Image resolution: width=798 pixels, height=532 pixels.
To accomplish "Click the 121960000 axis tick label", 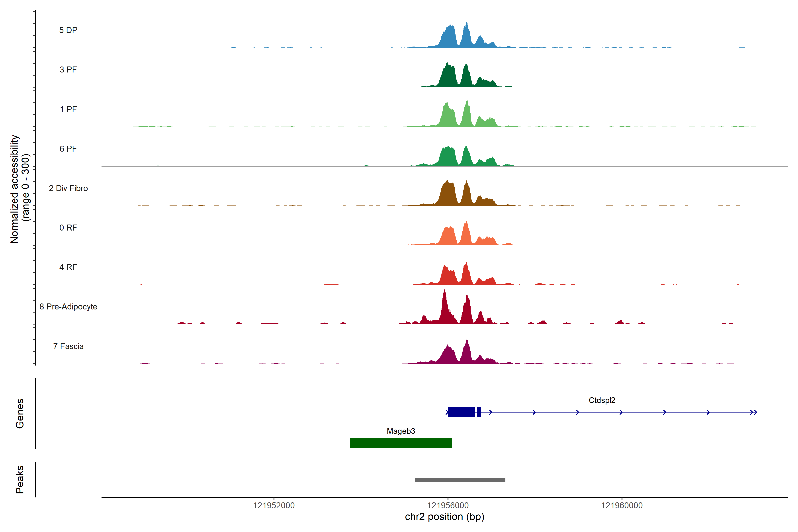I will tap(622, 506).
